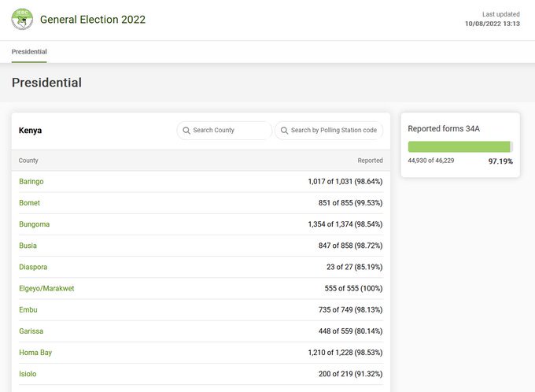Click the 44,930 of 46,229 count
The height and width of the screenshot is (392, 535).
click(x=431, y=161)
